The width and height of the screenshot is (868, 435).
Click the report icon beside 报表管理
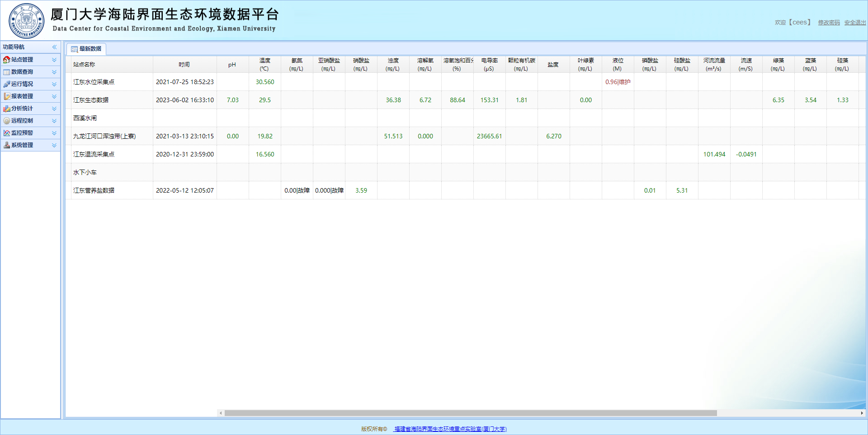coord(6,96)
